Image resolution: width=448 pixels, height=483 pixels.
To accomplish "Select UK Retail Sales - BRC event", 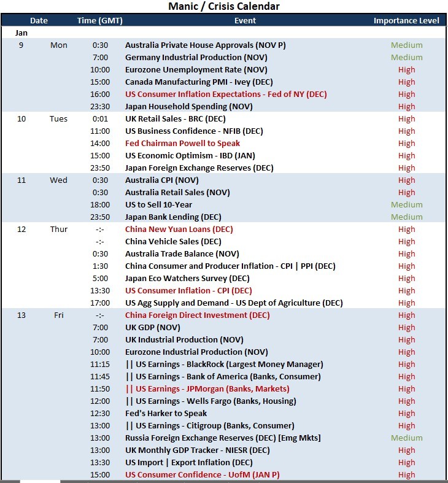I will point(176,119).
